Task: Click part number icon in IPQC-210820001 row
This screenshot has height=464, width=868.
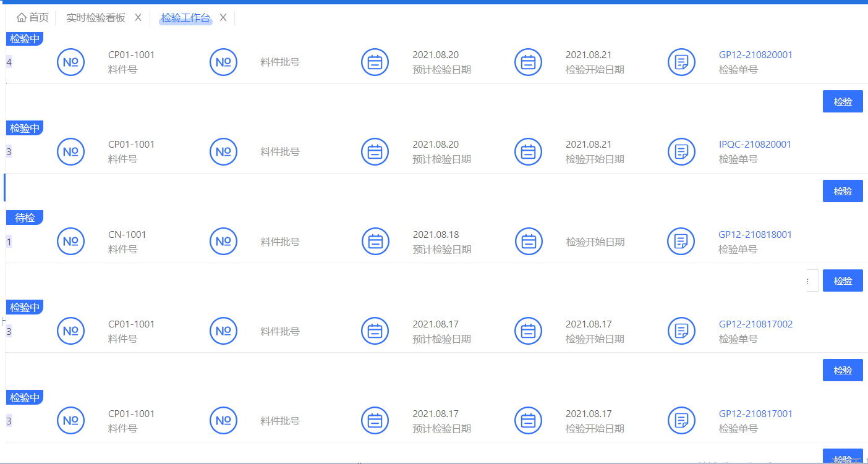Action: 71,151
